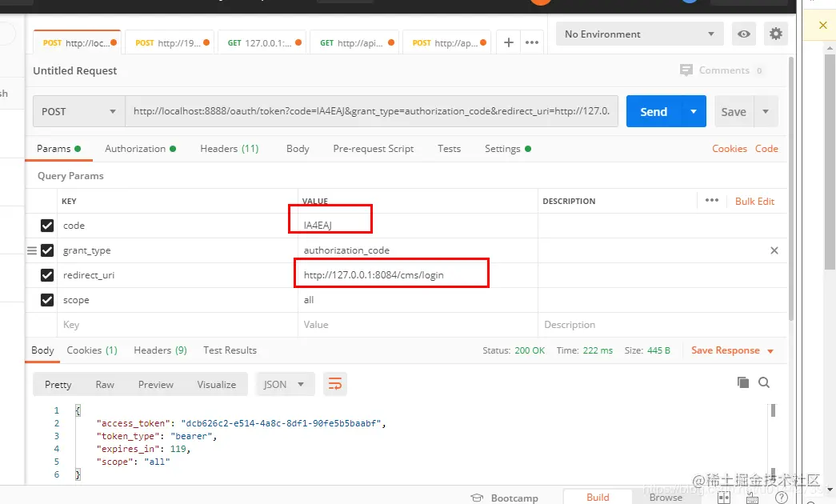Open the No Environment selector
836x504 pixels.
639,34
